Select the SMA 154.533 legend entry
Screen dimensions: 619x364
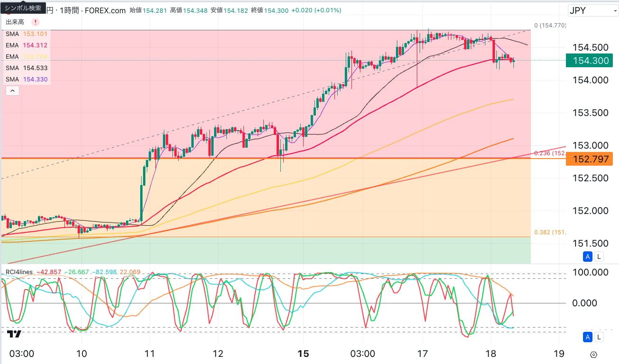tap(27, 68)
